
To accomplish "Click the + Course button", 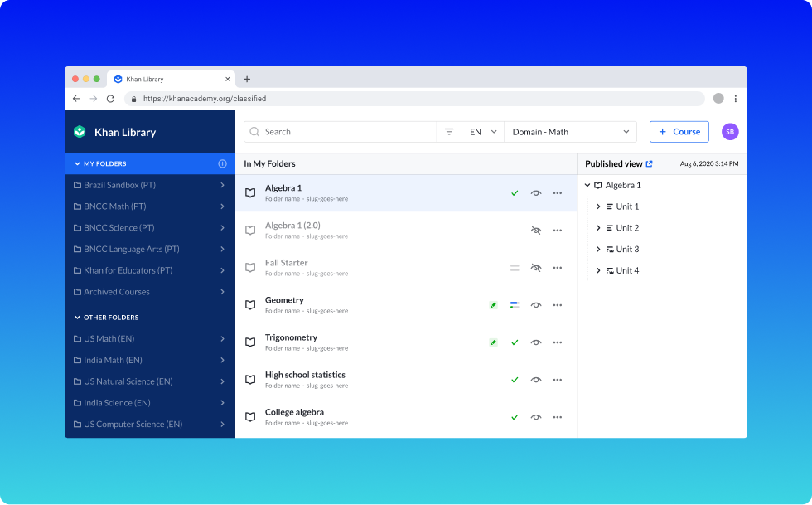I will coord(679,132).
